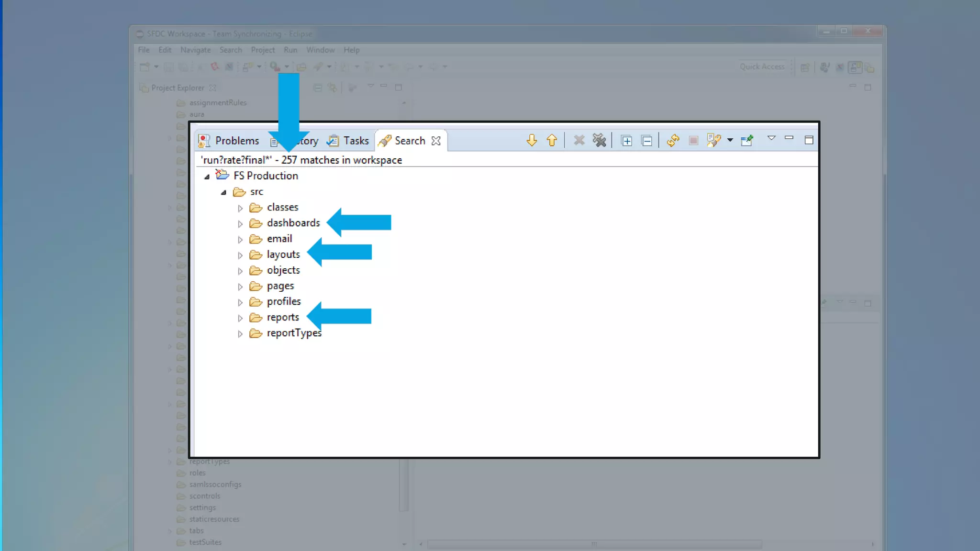Select the reportTypes folder
This screenshot has width=980, height=551.
[x=294, y=333]
